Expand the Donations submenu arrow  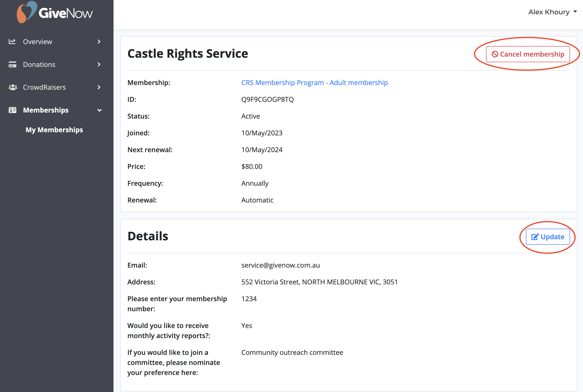[99, 64]
